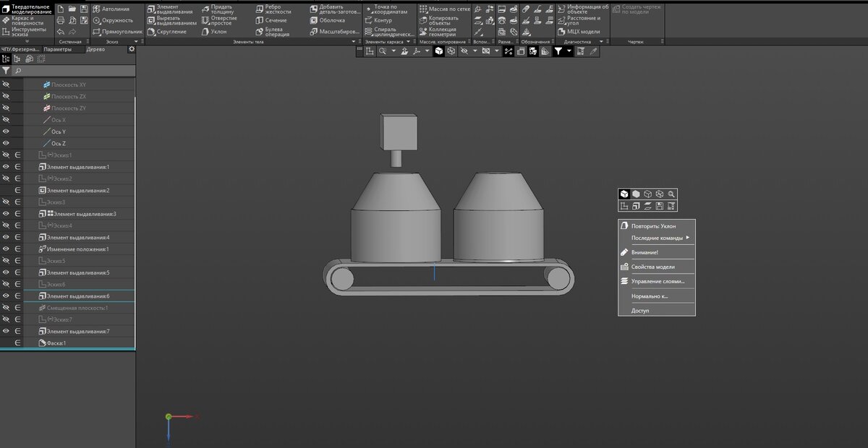Click Элемент выдавливания in the ribbon
This screenshot has height=448, width=868.
point(171,9)
